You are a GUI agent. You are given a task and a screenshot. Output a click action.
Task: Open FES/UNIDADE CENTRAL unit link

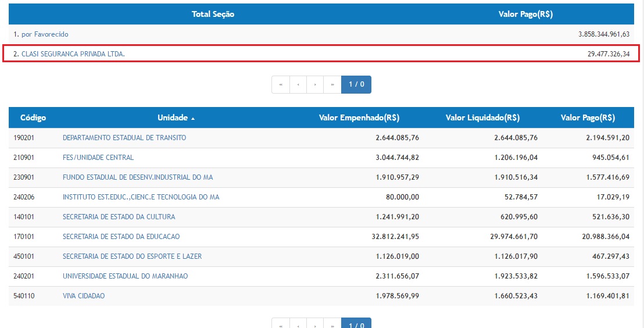(x=98, y=158)
